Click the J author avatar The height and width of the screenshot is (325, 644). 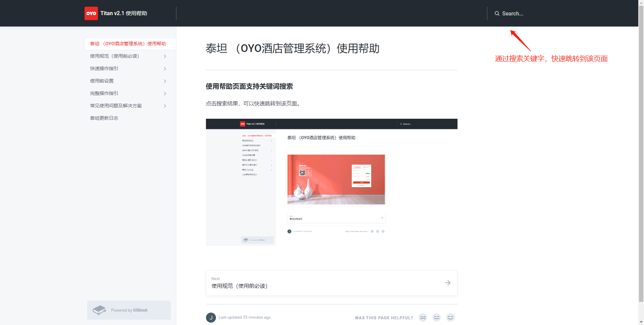(x=211, y=317)
